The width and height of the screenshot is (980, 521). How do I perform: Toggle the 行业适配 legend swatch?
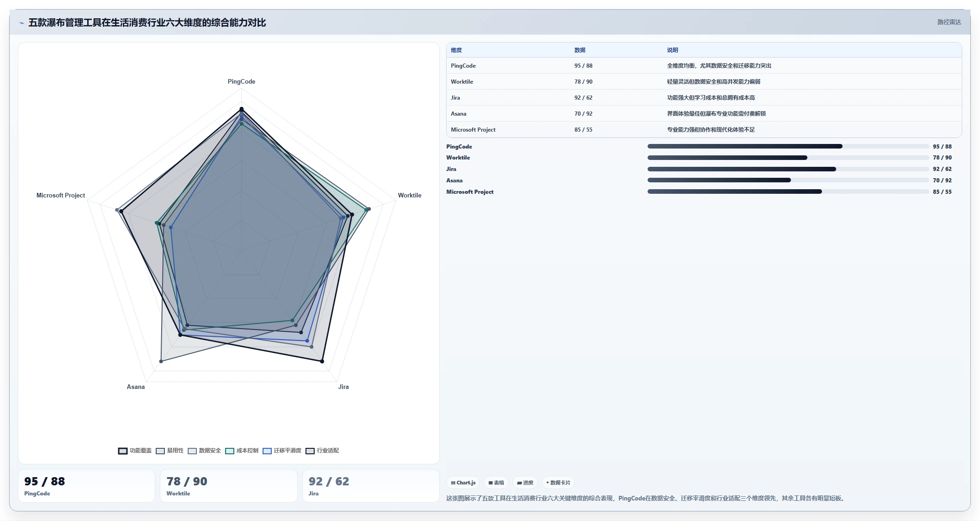click(x=310, y=451)
